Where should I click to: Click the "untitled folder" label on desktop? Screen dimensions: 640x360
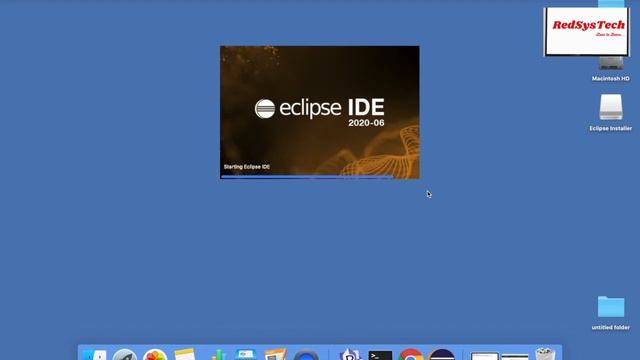611,327
